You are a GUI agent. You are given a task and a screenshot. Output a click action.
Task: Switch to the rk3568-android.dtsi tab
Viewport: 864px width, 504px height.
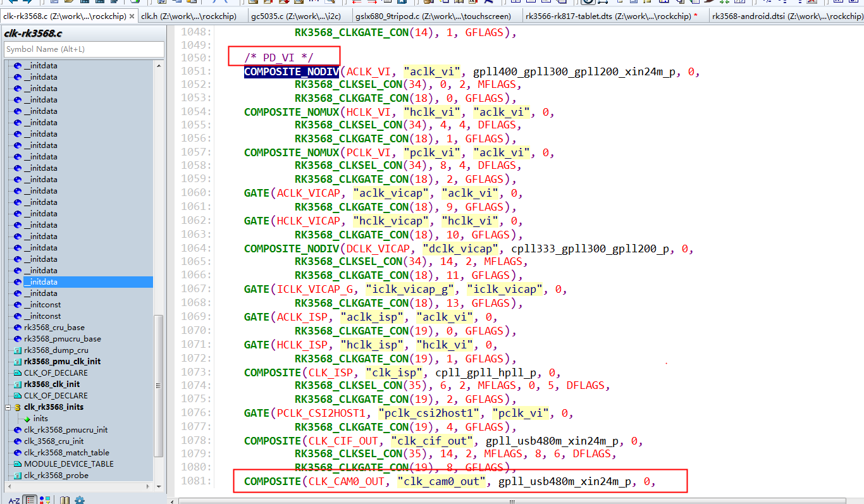(x=787, y=16)
